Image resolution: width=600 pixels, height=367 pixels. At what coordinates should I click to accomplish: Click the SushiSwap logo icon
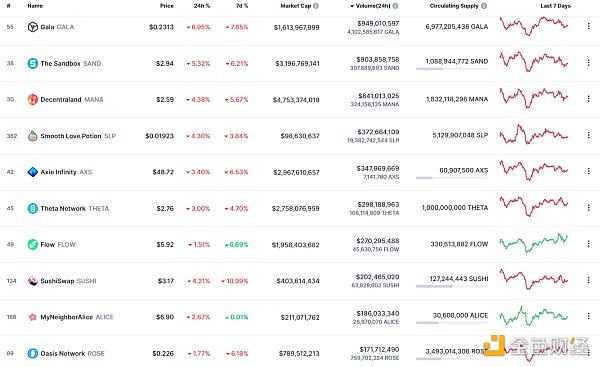[33, 281]
